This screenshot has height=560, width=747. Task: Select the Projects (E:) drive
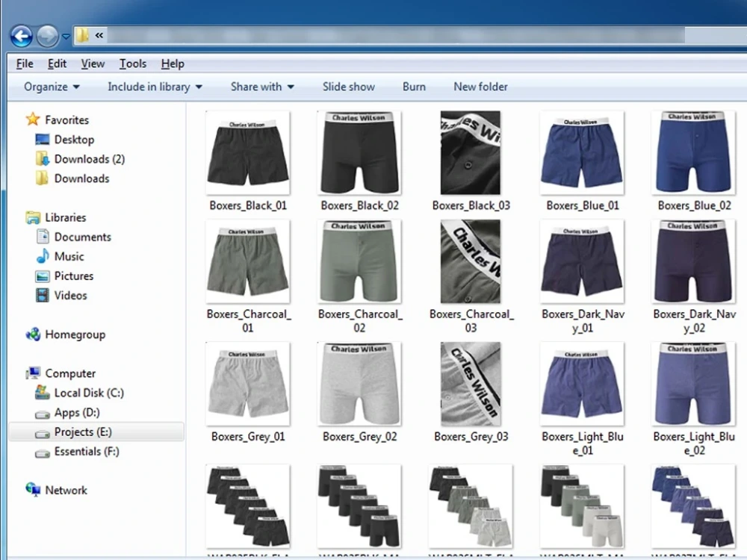[x=96, y=432]
